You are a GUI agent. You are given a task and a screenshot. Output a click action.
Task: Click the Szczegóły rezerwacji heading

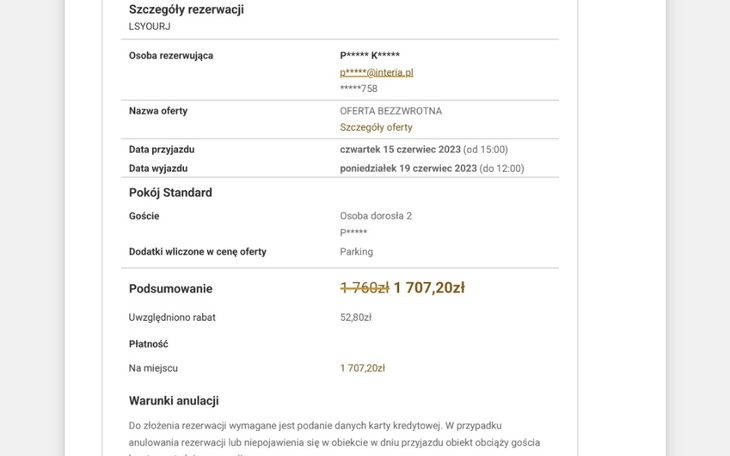click(x=186, y=10)
